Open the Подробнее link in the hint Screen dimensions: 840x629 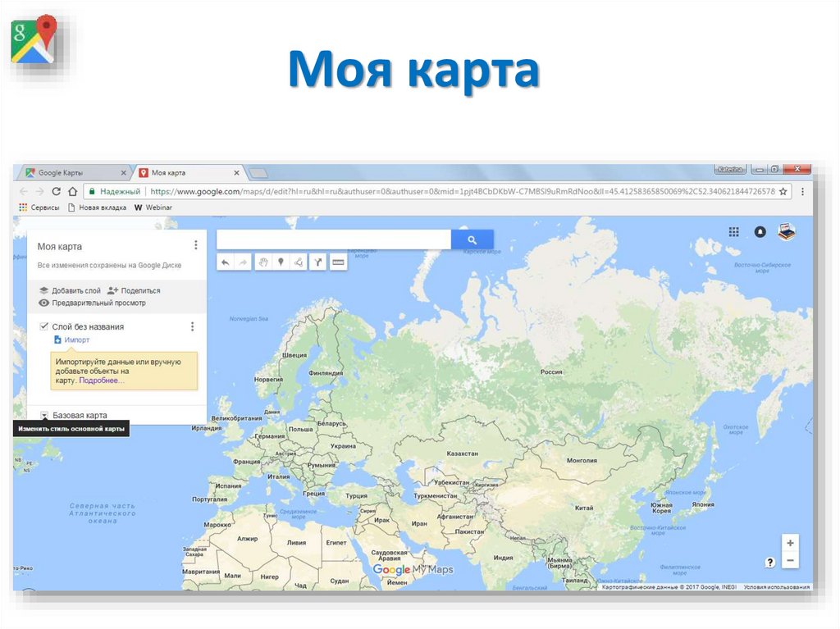101,381
